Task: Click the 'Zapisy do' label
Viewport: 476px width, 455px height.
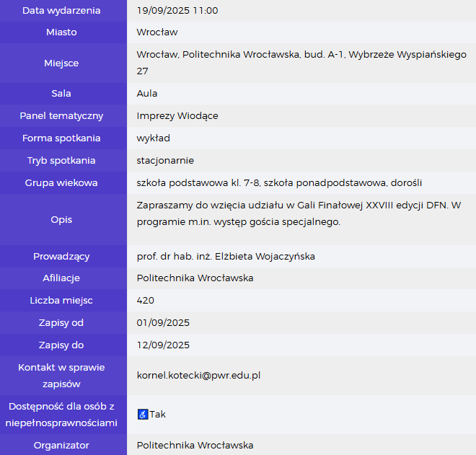Action: pos(61,345)
